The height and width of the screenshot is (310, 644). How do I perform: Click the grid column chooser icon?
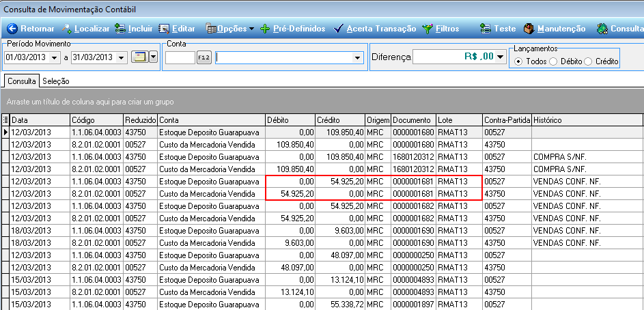(5, 120)
